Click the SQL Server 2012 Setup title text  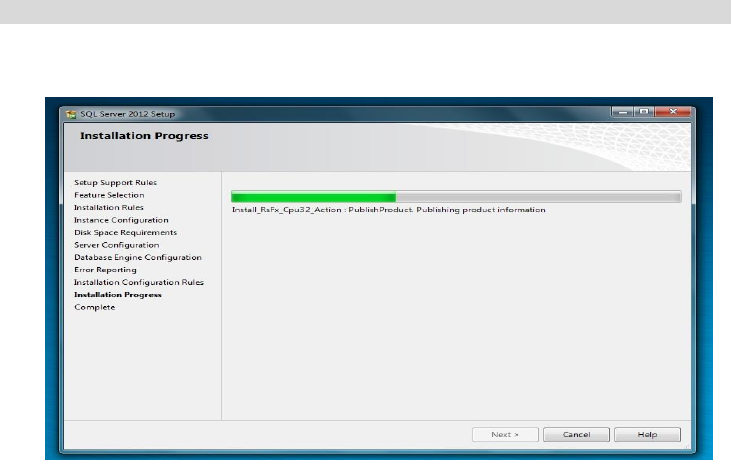[x=127, y=114]
